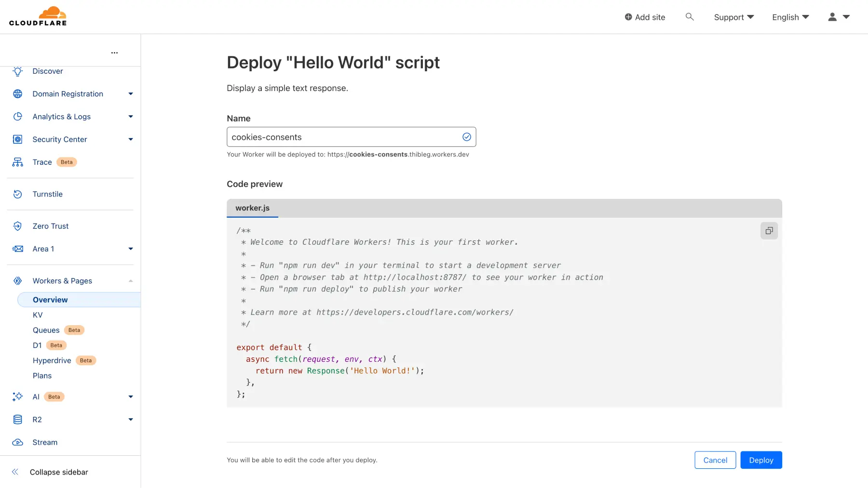This screenshot has width=868, height=488.
Task: Click the Analytics & Logs pie chart icon
Action: [18, 117]
